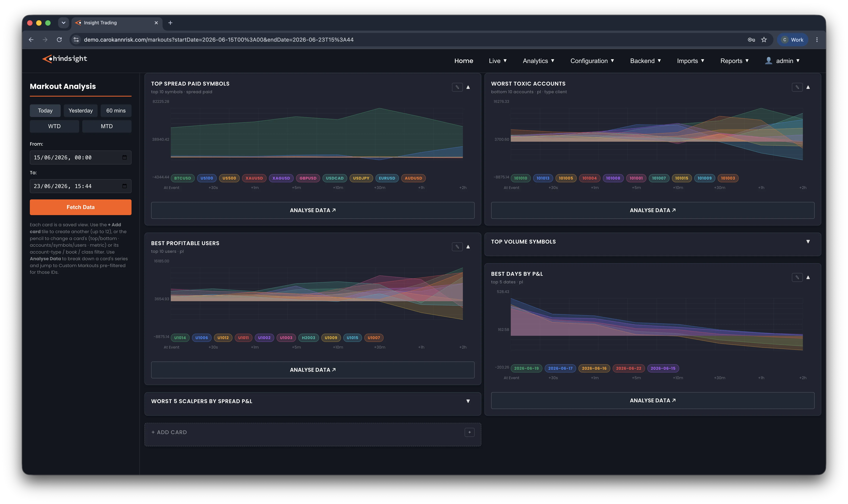Reload the page with the browser refresh icon
848x504 pixels.
(x=59, y=40)
